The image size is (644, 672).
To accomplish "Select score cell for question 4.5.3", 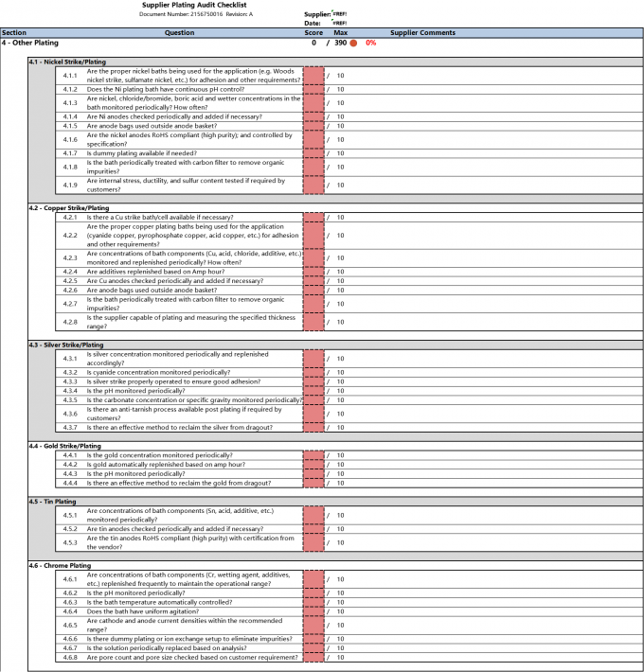I will click(313, 542).
